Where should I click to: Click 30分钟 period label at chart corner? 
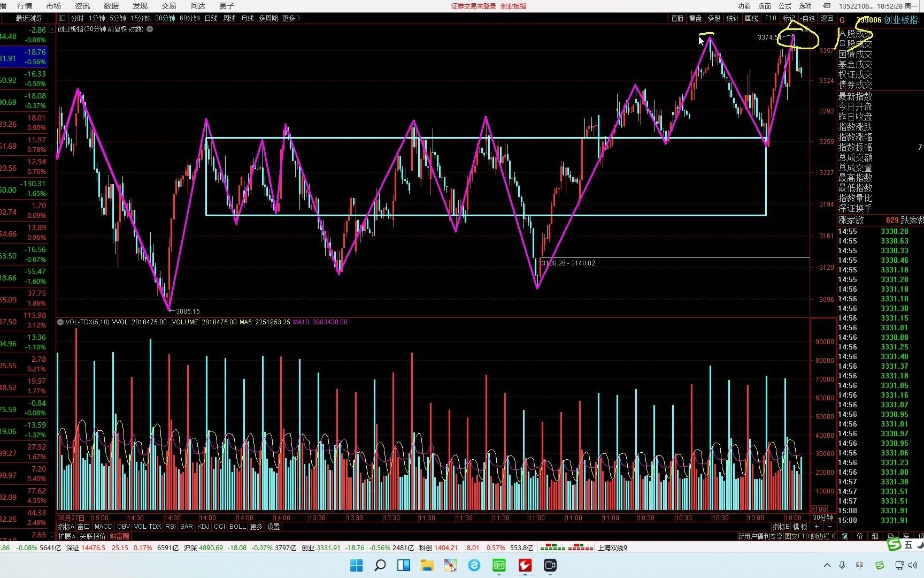(823, 518)
